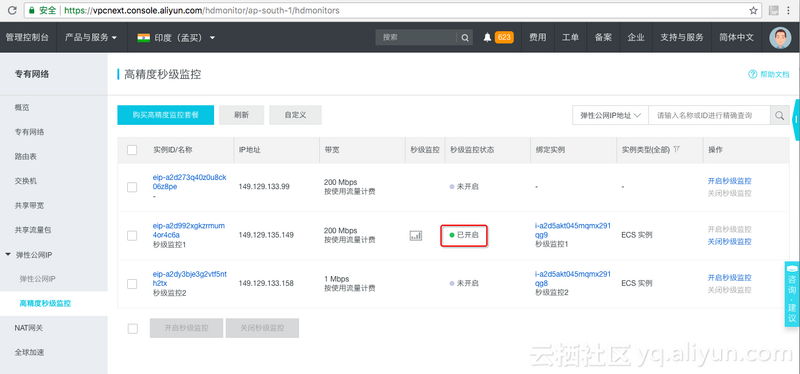The height and width of the screenshot is (374, 800).
Task: Click 开启秒级监控 for 149.129.133.99 row
Action: (x=730, y=181)
